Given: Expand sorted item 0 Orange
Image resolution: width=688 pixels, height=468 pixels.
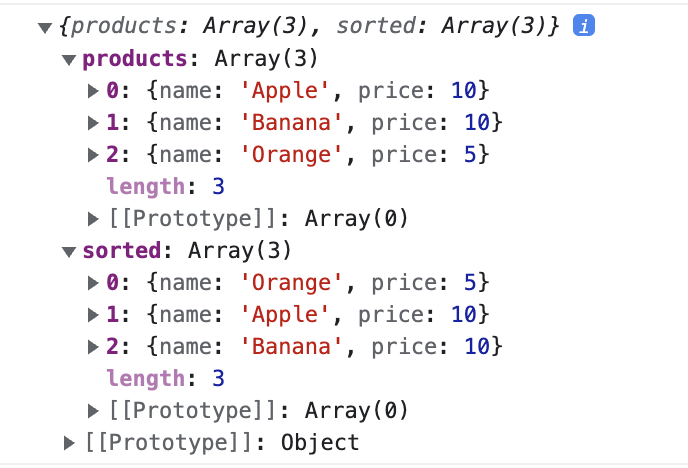Looking at the screenshot, I should point(93,283).
